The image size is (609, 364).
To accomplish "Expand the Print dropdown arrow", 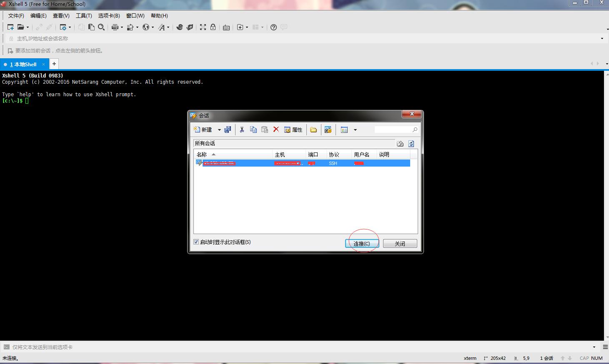I will (x=122, y=27).
